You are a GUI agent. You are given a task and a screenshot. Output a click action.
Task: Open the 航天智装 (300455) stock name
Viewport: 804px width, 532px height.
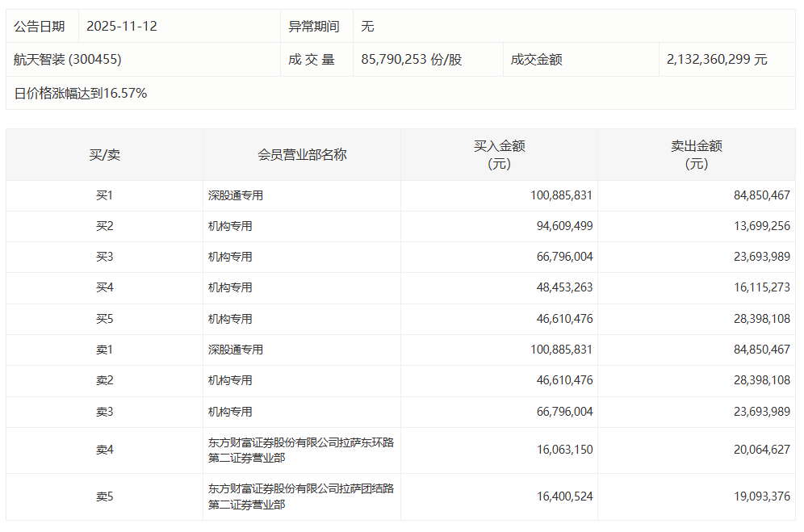[68, 60]
